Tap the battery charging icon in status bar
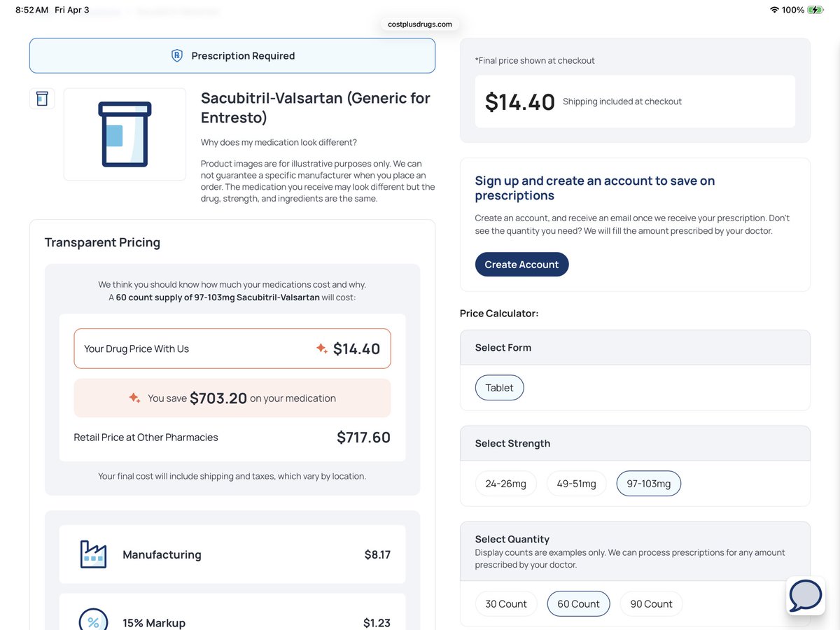 [815, 10]
